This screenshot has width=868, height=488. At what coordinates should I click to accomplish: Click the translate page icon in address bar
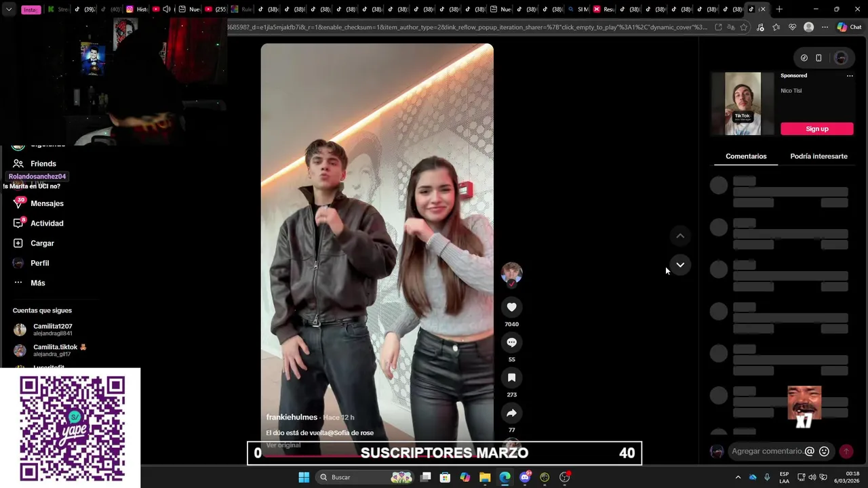(x=731, y=27)
